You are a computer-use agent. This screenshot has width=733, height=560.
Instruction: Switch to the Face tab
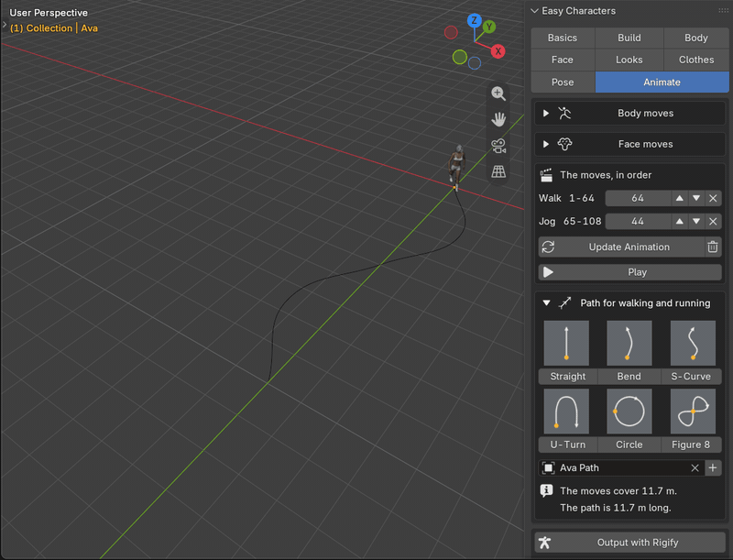[x=563, y=60]
